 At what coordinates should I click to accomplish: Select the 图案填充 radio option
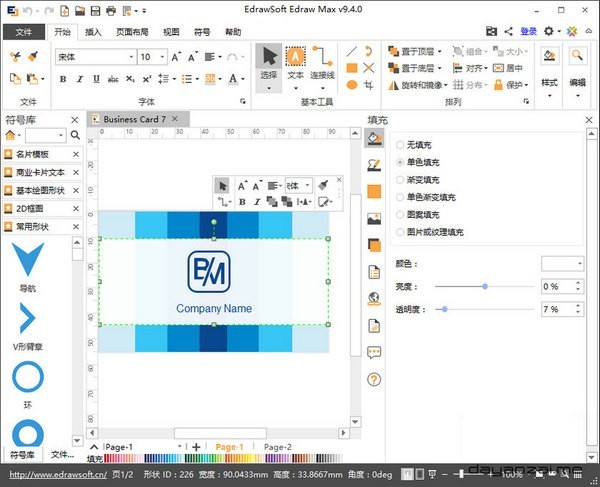click(x=401, y=214)
